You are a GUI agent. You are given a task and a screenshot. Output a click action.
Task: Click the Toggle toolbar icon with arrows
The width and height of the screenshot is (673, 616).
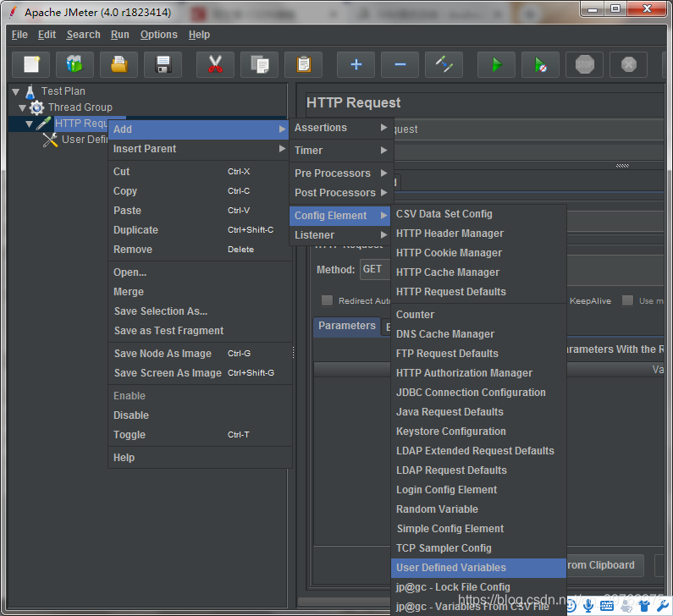pos(444,65)
